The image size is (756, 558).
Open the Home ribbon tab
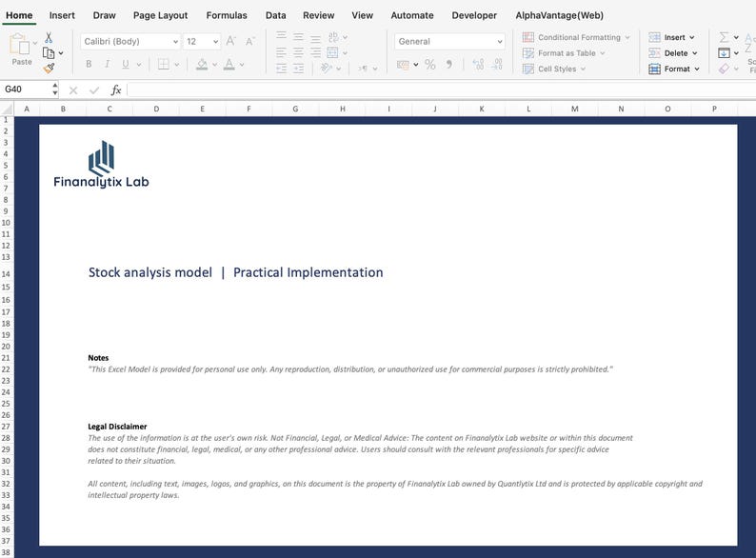pyautogui.click(x=19, y=15)
